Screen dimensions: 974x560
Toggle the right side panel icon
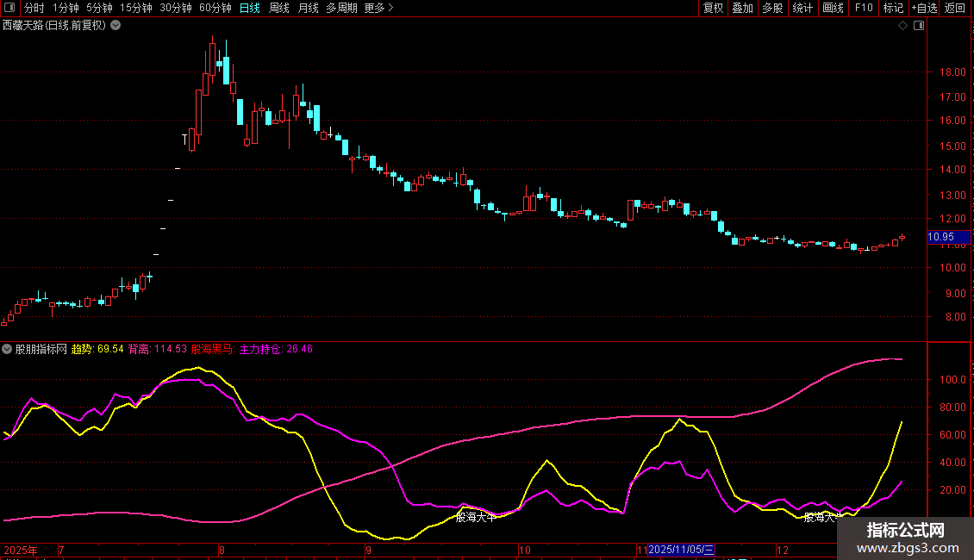pos(918,26)
